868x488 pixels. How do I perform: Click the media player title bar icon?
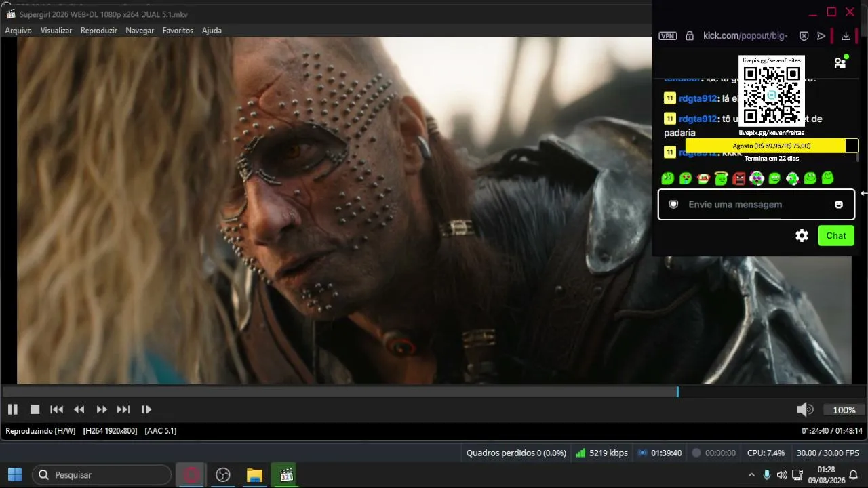pyautogui.click(x=11, y=14)
